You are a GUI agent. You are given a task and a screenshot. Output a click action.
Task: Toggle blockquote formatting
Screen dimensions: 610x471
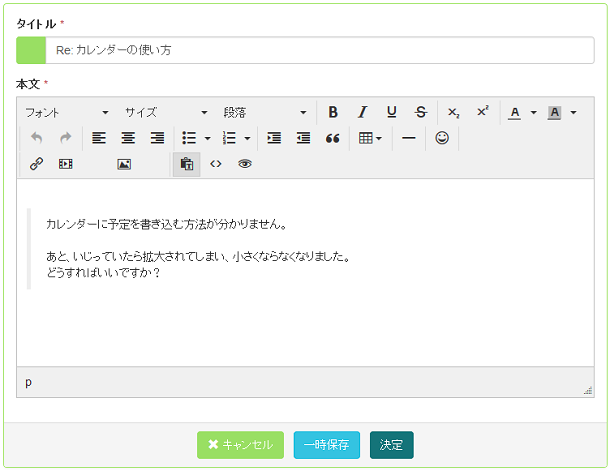point(333,138)
